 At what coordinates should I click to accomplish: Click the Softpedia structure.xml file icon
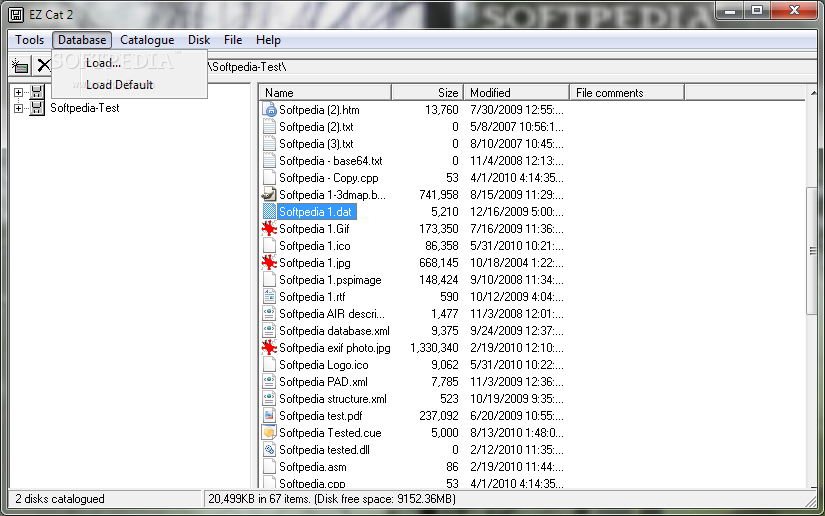pyautogui.click(x=269, y=399)
